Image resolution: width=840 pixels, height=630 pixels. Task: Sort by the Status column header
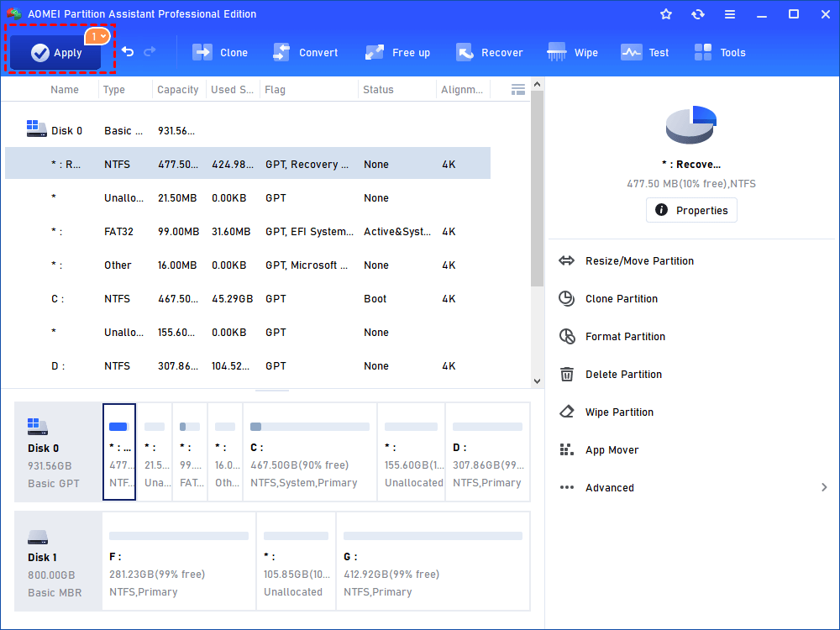tap(378, 90)
